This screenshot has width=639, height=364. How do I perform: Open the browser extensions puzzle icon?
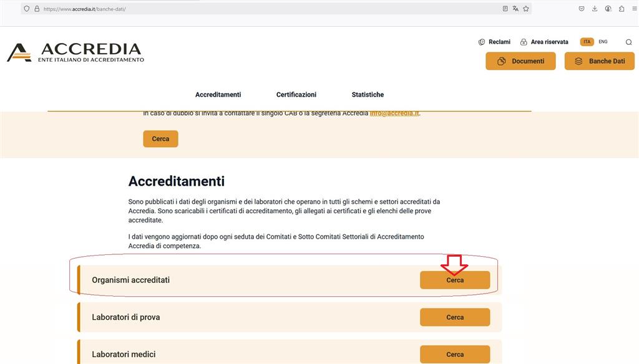(x=622, y=9)
